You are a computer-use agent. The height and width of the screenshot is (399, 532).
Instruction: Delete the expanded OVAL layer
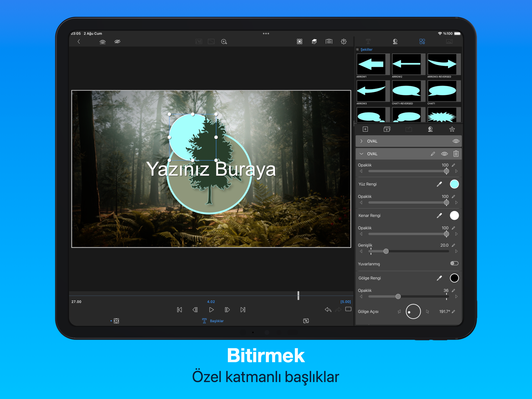(x=456, y=154)
